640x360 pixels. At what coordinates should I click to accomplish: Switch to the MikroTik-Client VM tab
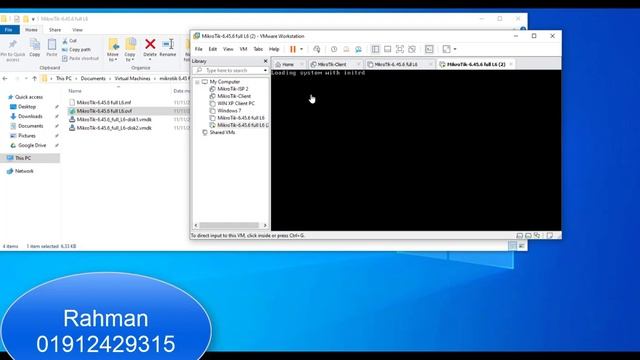click(332, 64)
